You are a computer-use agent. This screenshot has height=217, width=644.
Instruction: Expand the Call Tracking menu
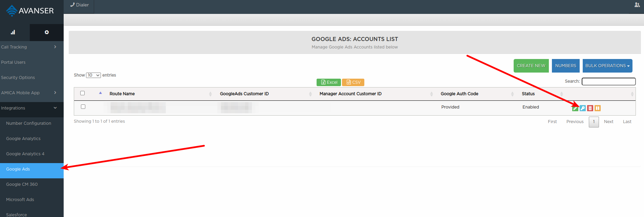[32, 47]
